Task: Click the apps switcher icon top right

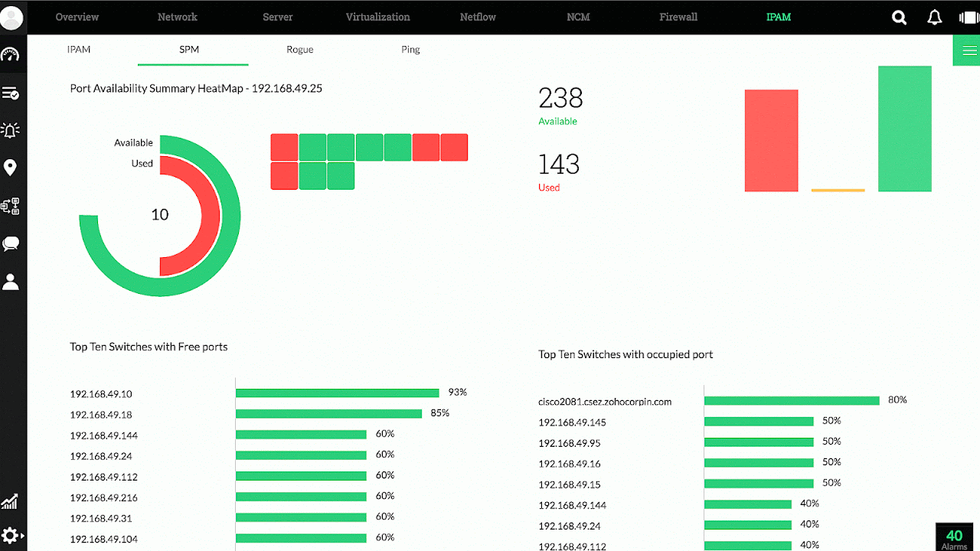Action: pos(967,16)
